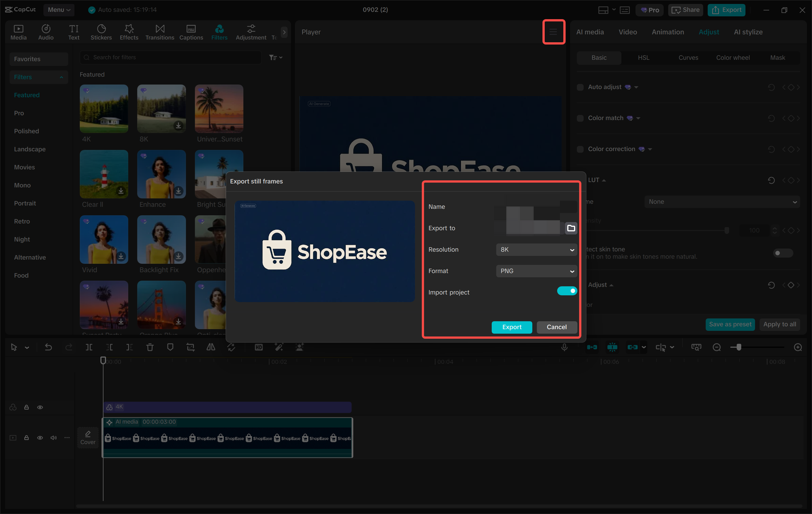This screenshot has height=514, width=812.
Task: Open the Menu in the top left
Action: pyautogui.click(x=59, y=10)
